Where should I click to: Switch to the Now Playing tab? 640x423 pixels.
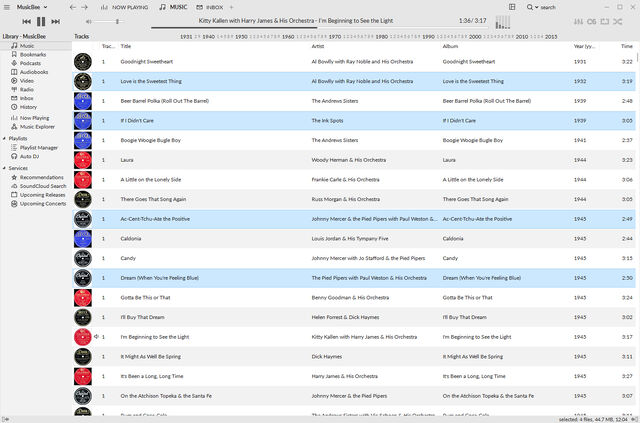point(124,7)
